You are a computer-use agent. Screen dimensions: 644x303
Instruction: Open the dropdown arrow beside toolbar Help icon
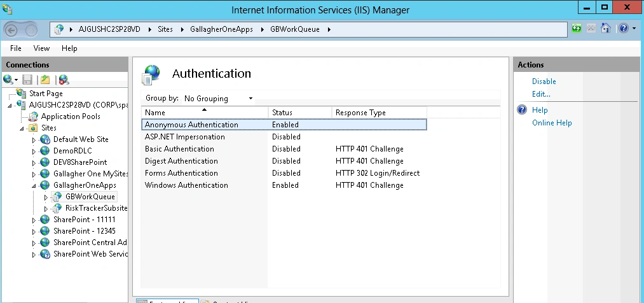[634, 29]
